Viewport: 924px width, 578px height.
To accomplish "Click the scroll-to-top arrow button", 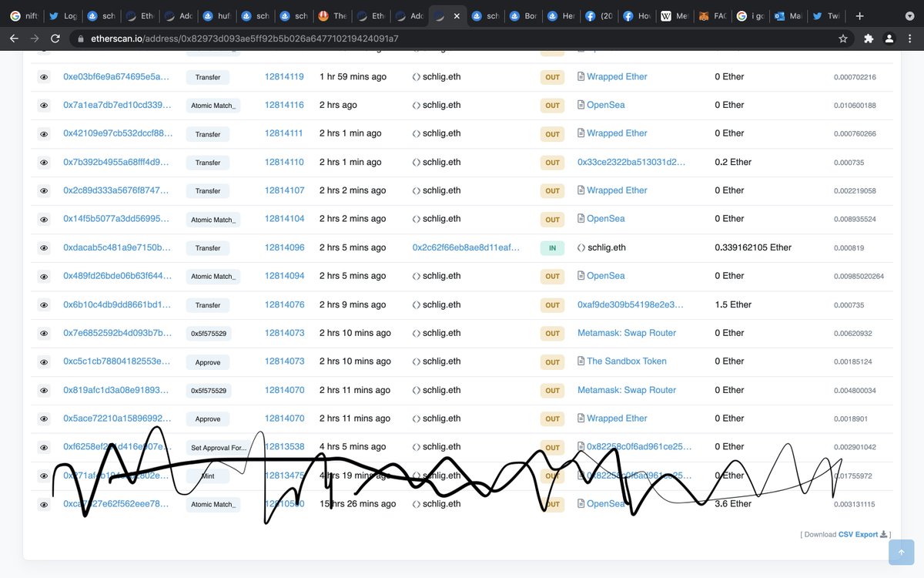I will 901,553.
